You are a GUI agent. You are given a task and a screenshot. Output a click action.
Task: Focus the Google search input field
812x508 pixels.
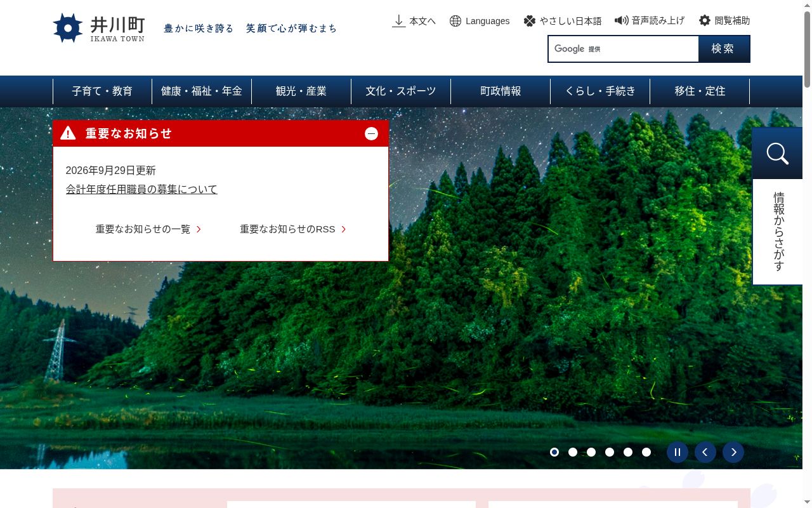pyautogui.click(x=624, y=49)
